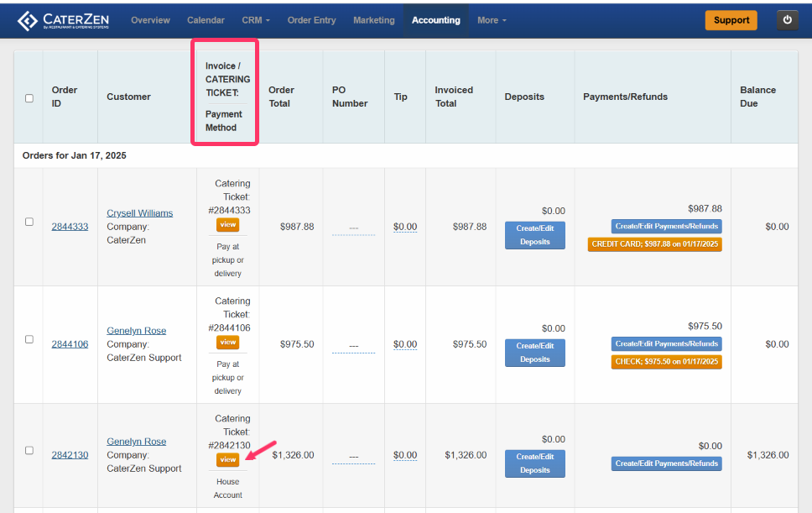Open the CREDIT CARD $987.88 payment entry
Viewport: 812px width, 513px height.
tap(654, 244)
